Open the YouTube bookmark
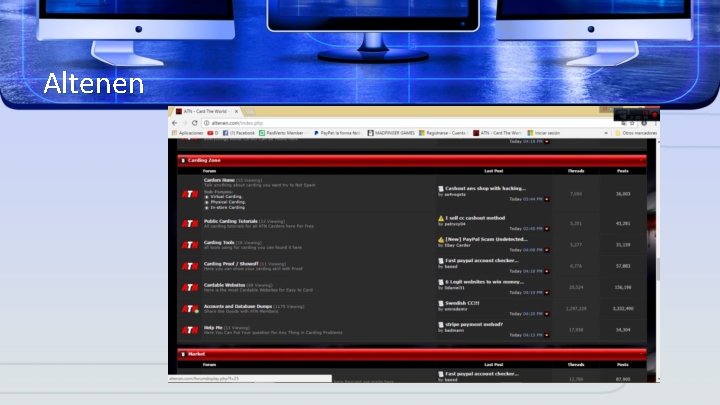 pyautogui.click(x=212, y=133)
